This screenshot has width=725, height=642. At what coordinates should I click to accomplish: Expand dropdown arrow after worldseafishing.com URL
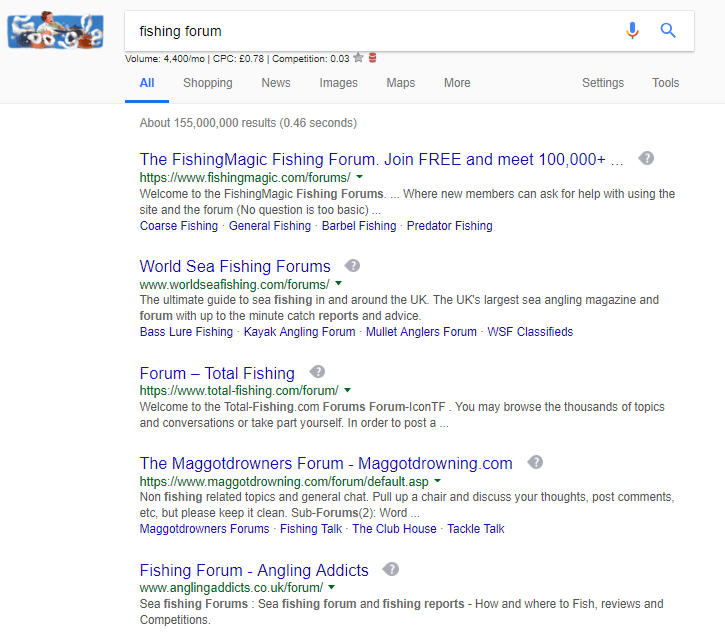(x=338, y=283)
